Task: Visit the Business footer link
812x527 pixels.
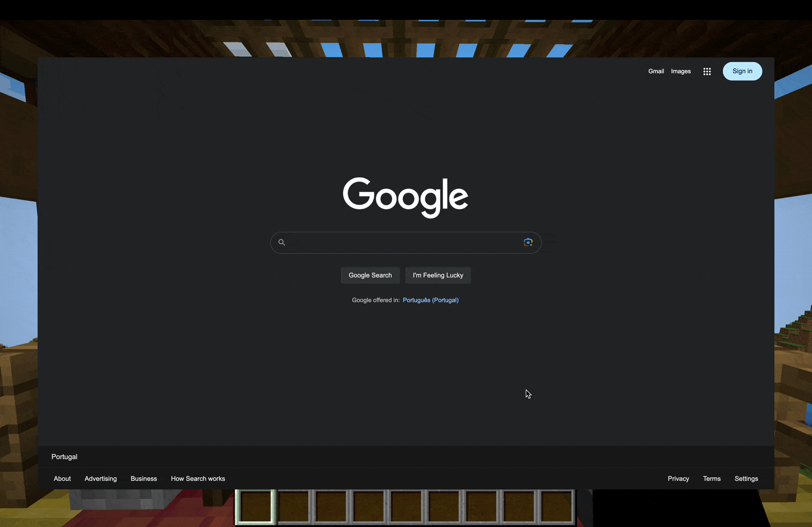Action: pyautogui.click(x=143, y=479)
